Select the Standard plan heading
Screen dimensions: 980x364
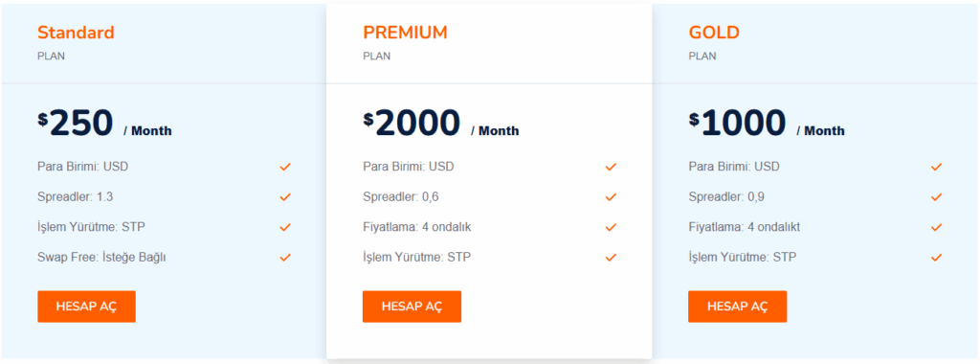[x=76, y=33]
